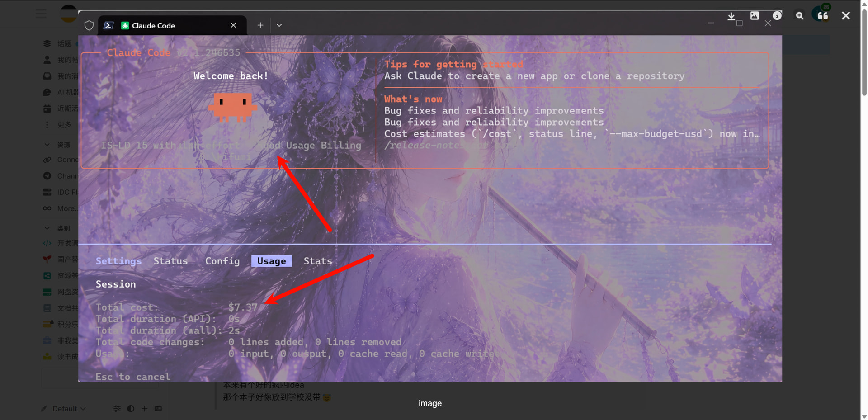Click the 'Tips for getting started' heading
Image resolution: width=868 pixels, height=420 pixels.
coord(454,64)
